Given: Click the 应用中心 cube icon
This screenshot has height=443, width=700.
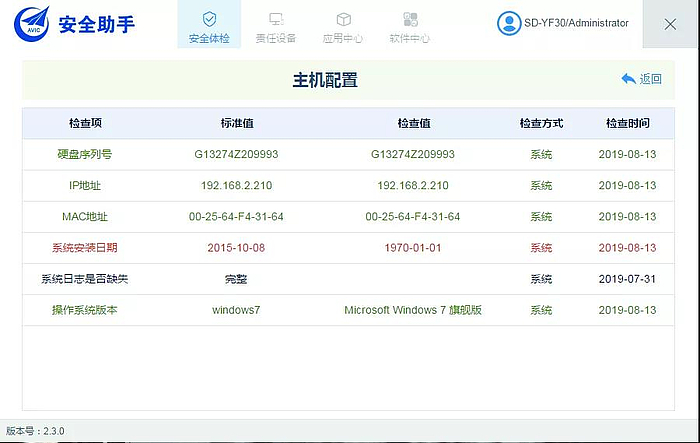Looking at the screenshot, I should [x=343, y=19].
